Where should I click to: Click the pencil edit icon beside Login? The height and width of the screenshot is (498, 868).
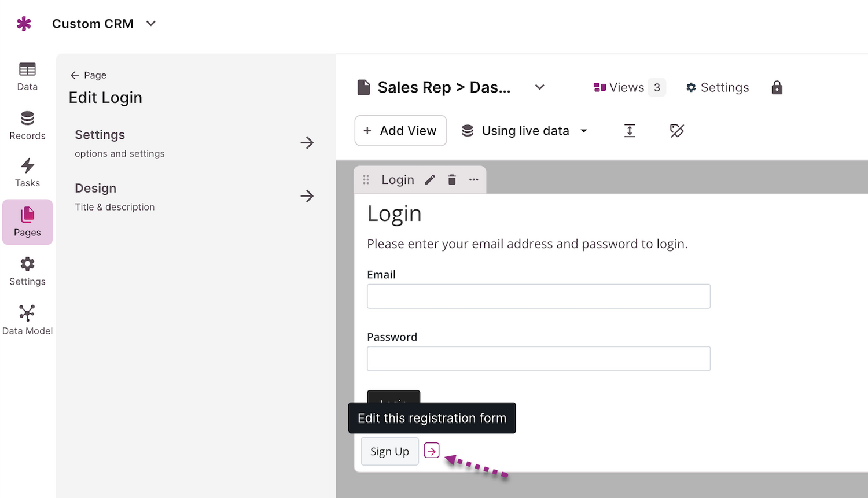pyautogui.click(x=430, y=180)
